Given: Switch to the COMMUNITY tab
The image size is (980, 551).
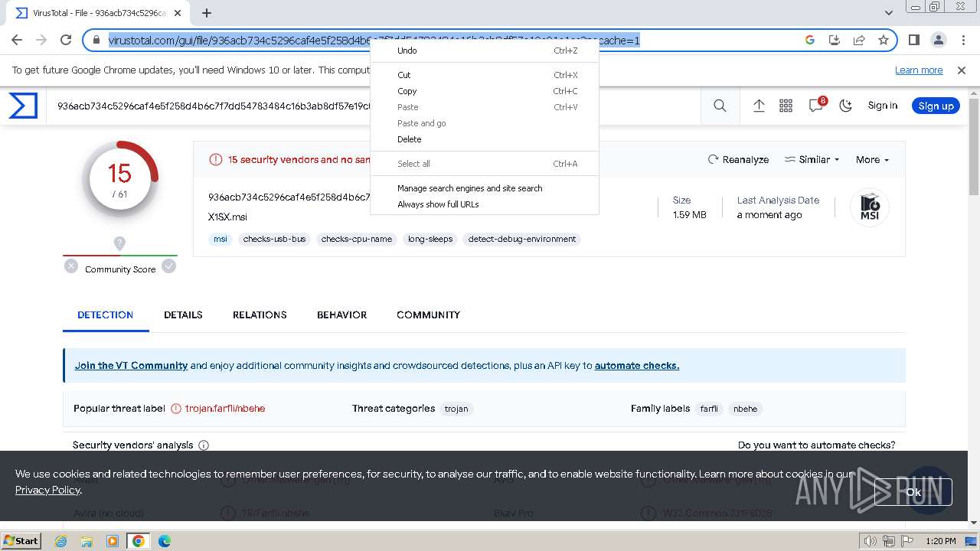Looking at the screenshot, I should (428, 315).
